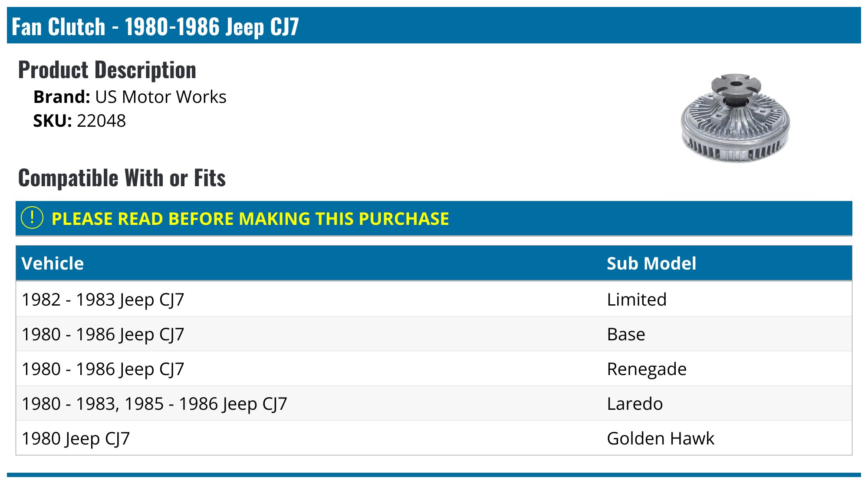Click the US Motor Works brand name

click(x=161, y=97)
